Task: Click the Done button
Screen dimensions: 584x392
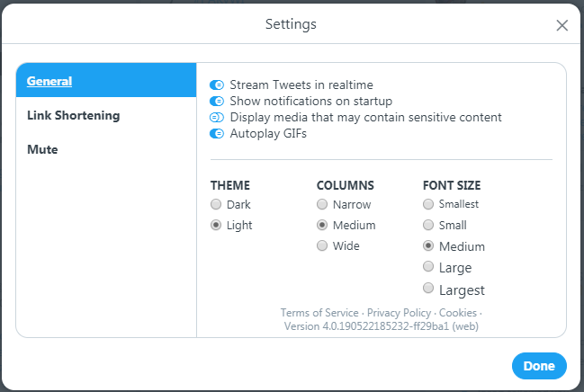Action: coord(539,366)
